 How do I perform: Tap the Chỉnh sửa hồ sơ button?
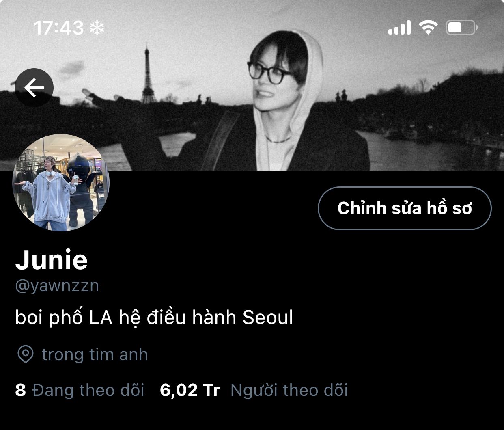click(405, 208)
